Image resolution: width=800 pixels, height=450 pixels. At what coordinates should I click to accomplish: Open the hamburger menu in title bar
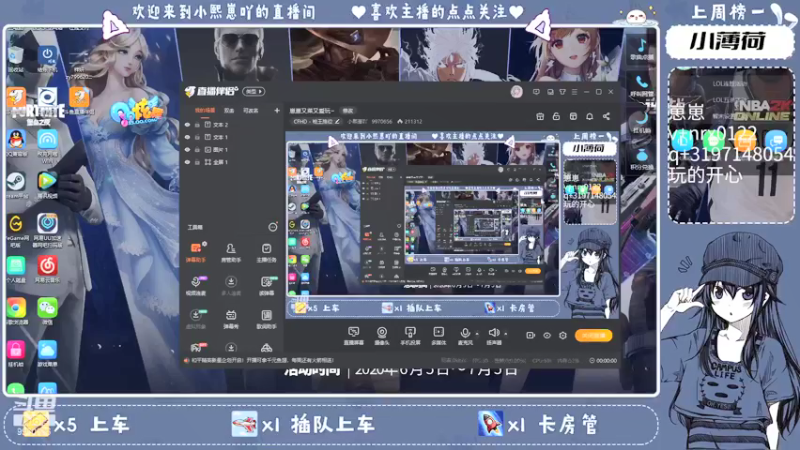[x=574, y=92]
